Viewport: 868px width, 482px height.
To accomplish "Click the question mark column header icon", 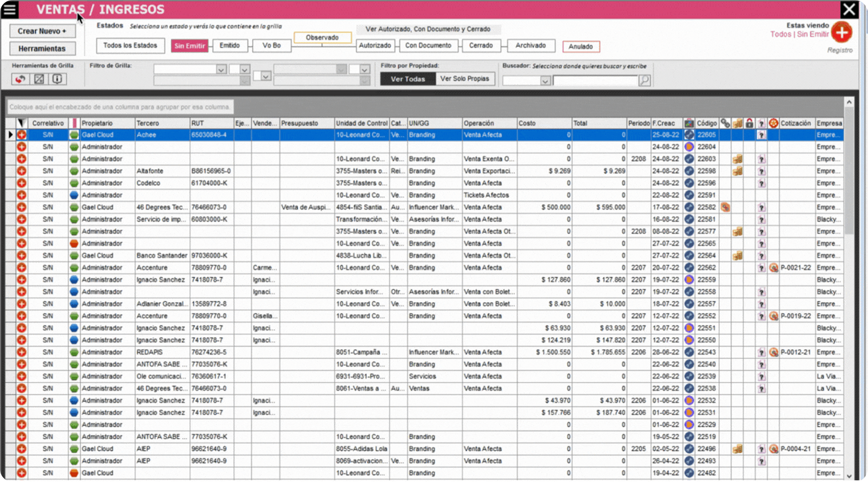I will click(x=761, y=123).
